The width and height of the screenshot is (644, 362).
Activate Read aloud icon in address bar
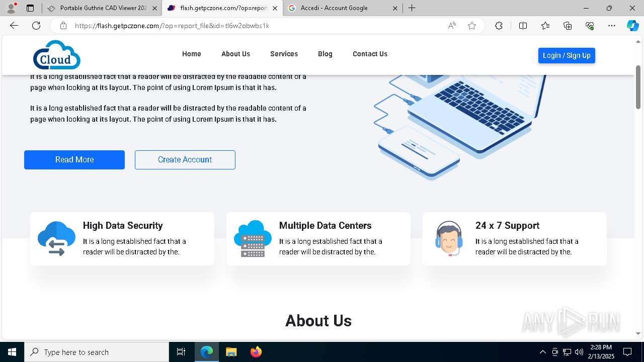(x=452, y=26)
